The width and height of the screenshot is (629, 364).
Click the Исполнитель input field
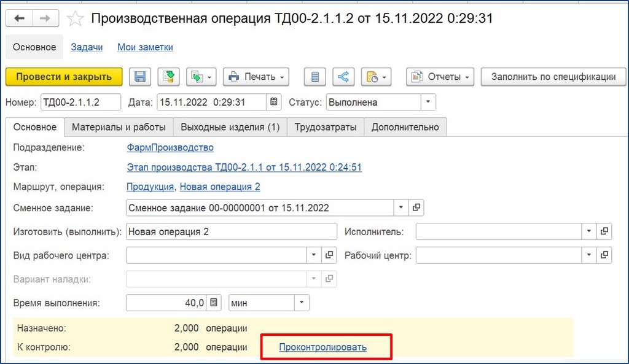pyautogui.click(x=499, y=231)
